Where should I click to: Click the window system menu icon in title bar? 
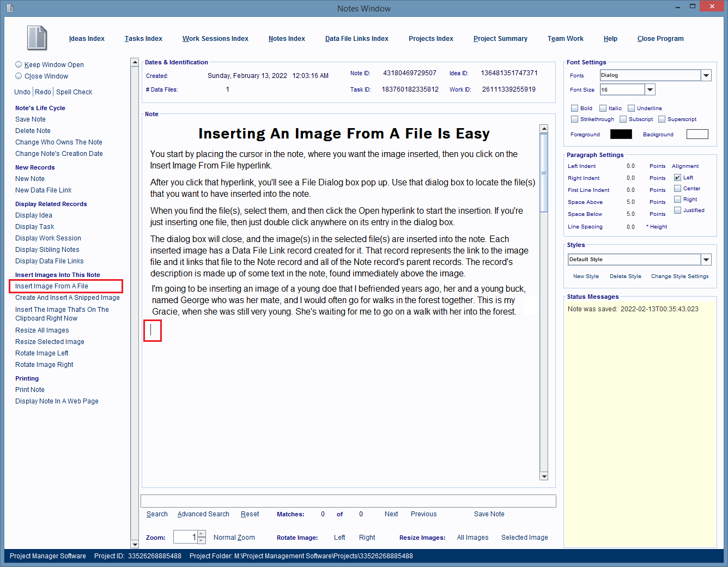coord(10,8)
